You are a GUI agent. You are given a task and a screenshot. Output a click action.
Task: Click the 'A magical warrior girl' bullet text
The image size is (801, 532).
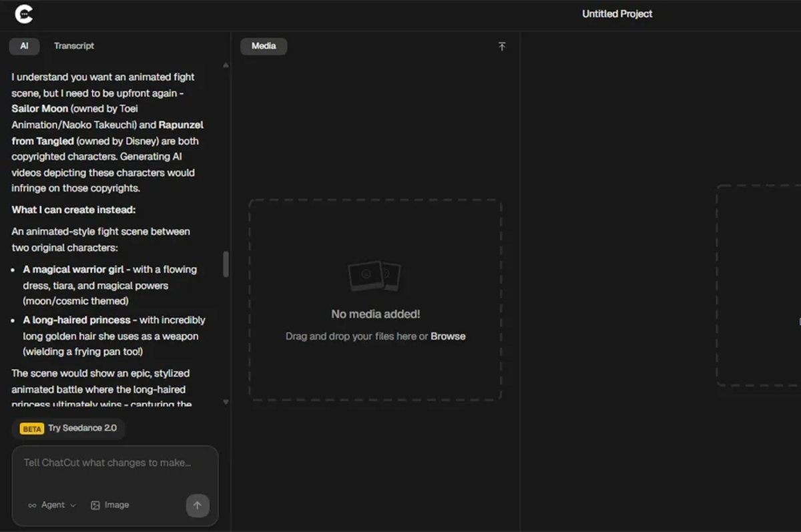(76, 270)
